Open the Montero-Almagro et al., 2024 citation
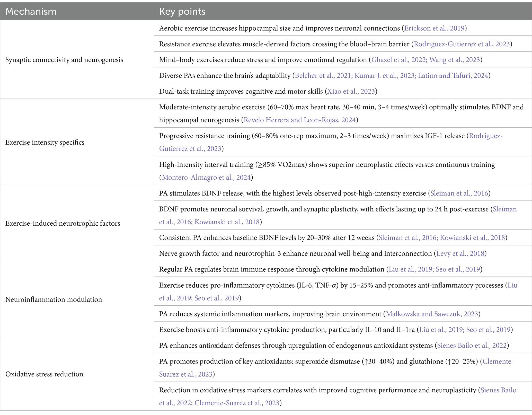532x415 pixels. click(x=206, y=177)
